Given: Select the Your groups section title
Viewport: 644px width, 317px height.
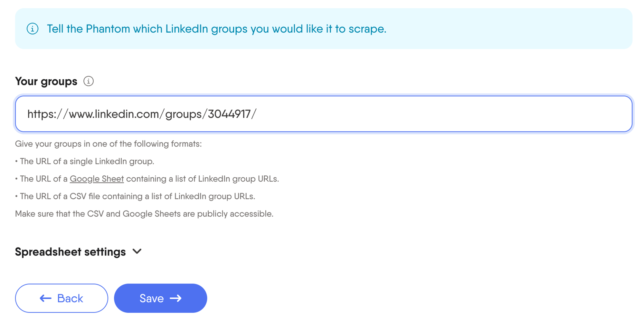Looking at the screenshot, I should [46, 82].
